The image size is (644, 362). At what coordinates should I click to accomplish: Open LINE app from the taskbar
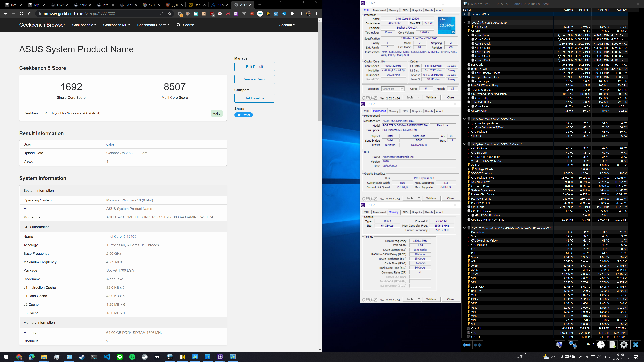click(x=120, y=357)
